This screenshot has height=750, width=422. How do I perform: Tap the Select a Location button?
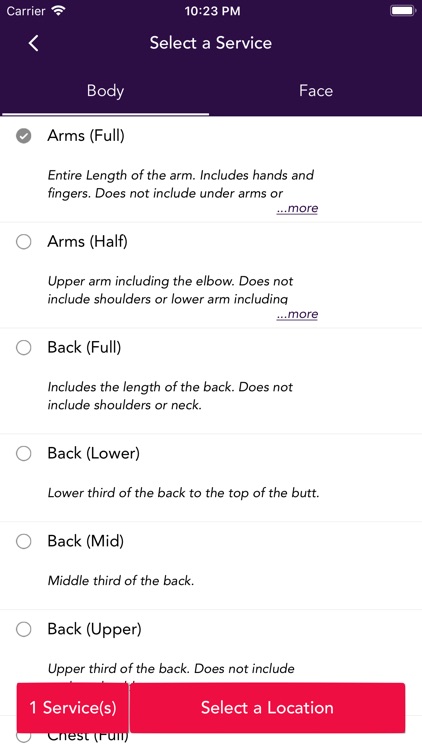point(267,707)
